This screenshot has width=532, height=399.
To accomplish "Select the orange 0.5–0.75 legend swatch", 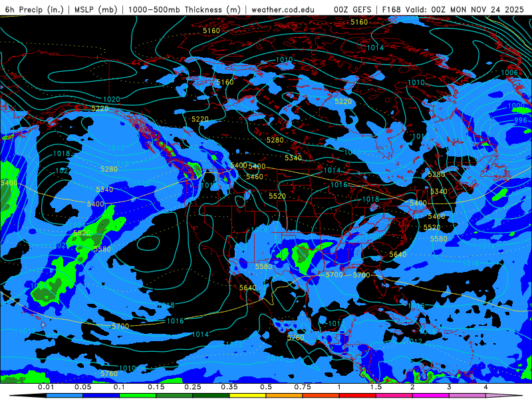I will click(285, 396).
